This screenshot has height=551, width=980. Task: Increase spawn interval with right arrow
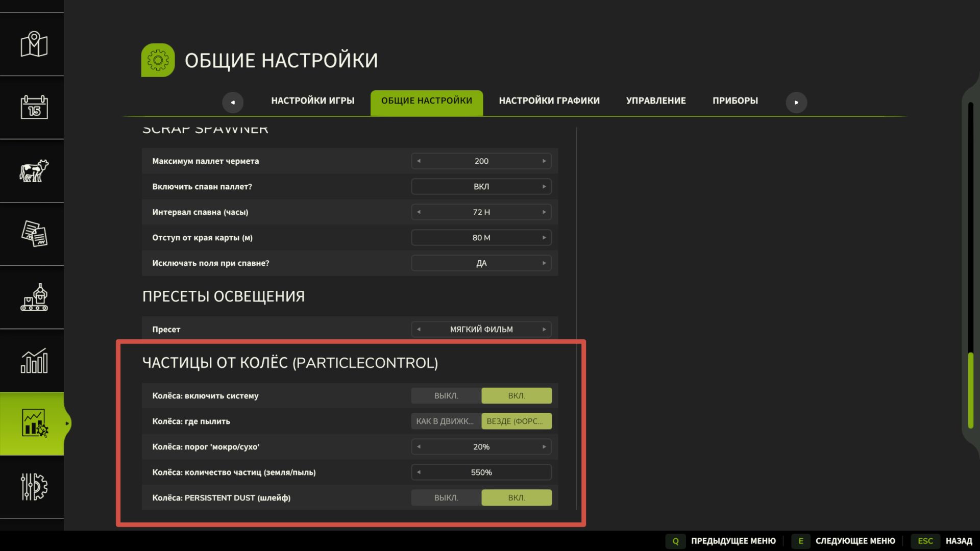click(x=544, y=212)
